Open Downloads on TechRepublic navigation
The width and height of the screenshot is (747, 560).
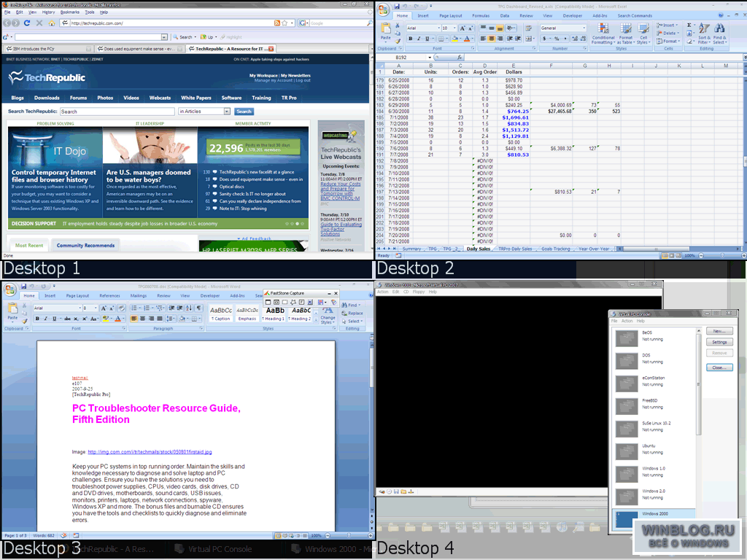[47, 98]
